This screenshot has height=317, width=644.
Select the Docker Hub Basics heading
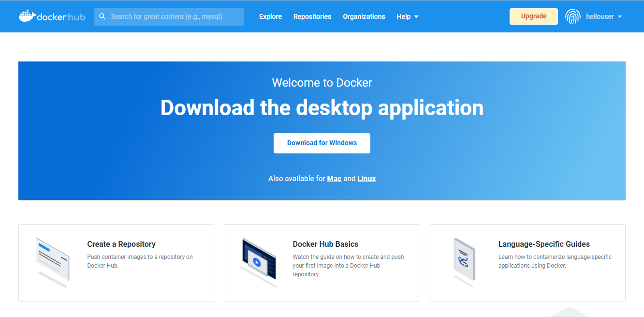pos(325,244)
